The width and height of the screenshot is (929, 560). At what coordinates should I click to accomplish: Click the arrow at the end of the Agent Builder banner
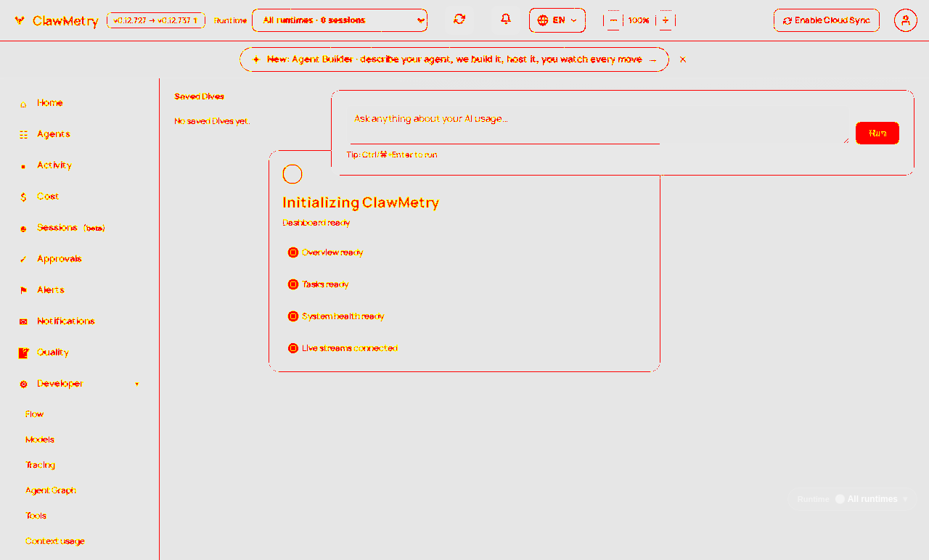tap(653, 59)
